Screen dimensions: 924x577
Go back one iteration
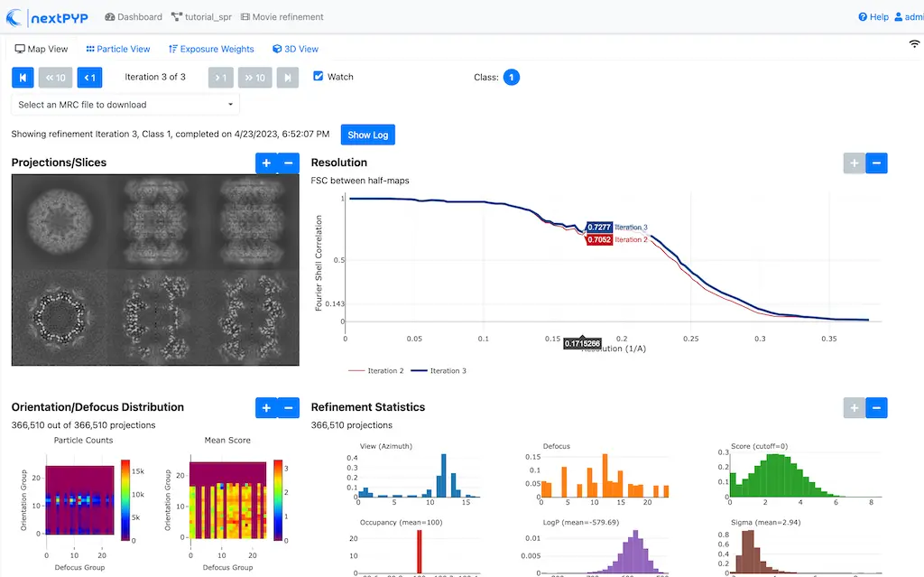(89, 78)
